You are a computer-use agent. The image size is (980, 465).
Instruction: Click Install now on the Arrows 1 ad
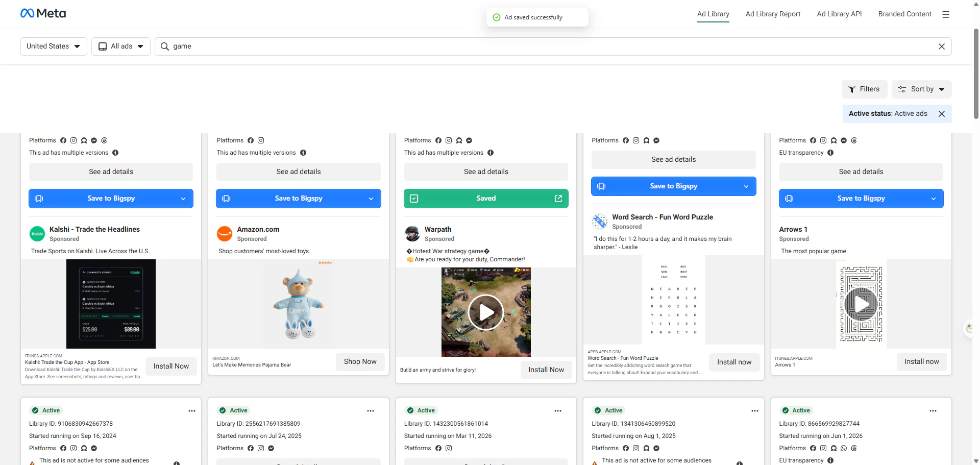tap(922, 362)
